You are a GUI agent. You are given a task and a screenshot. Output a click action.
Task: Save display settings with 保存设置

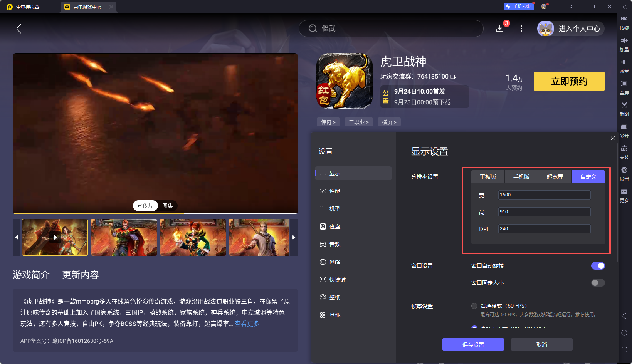point(473,344)
